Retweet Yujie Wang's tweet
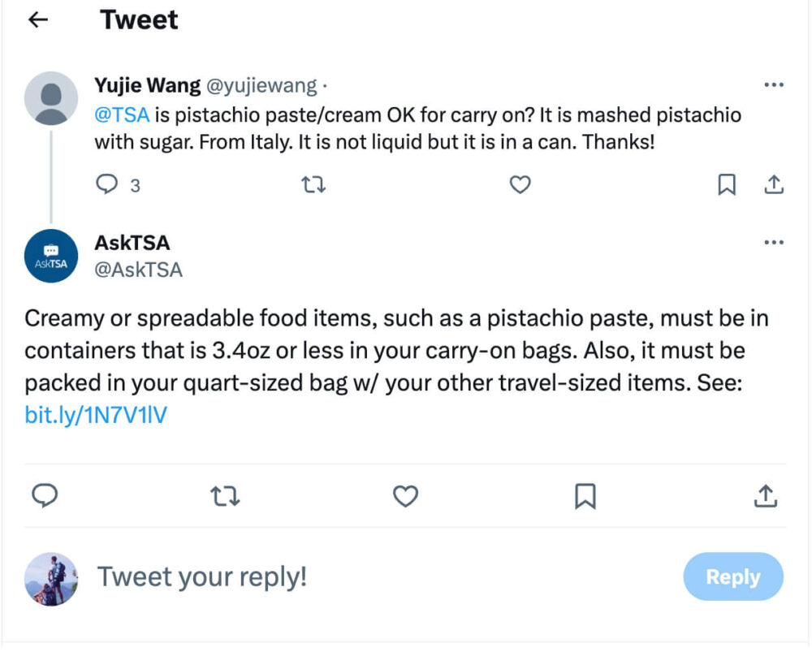The height and width of the screenshot is (656, 812). [313, 185]
